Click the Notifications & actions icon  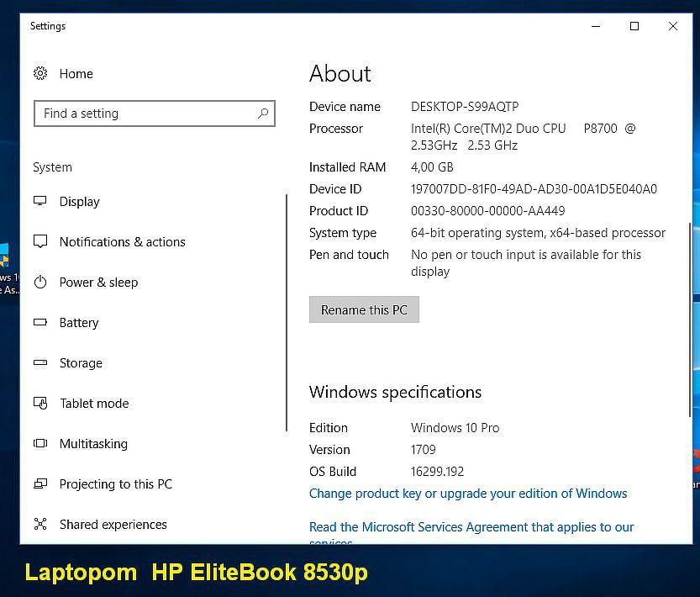[x=40, y=242]
